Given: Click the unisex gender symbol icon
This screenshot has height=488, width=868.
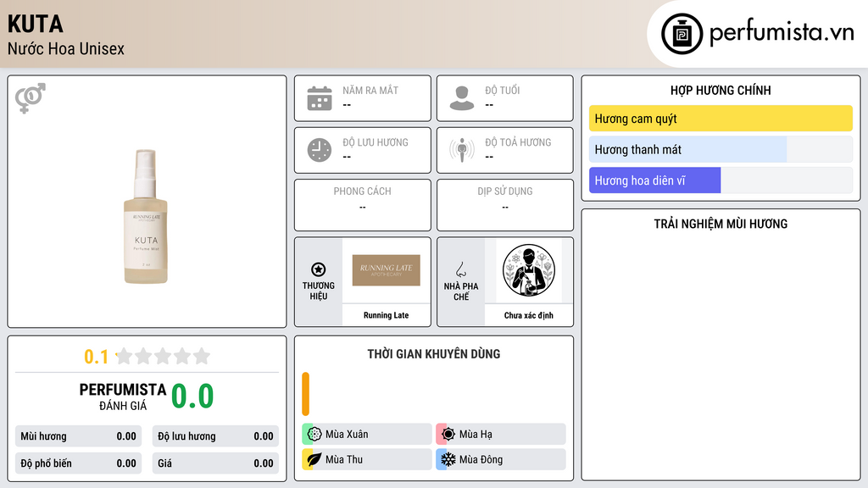Looking at the screenshot, I should 31,98.
